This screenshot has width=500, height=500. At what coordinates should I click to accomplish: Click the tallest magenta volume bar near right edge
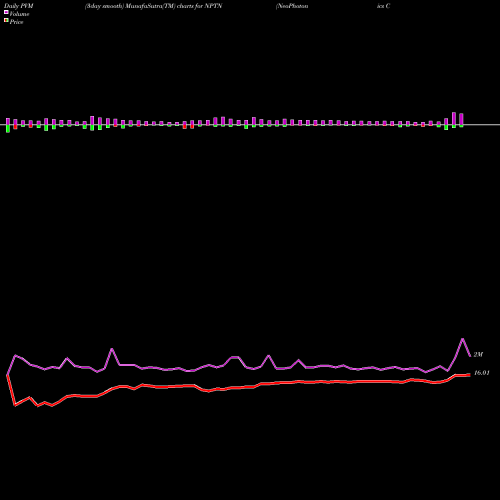(x=454, y=119)
